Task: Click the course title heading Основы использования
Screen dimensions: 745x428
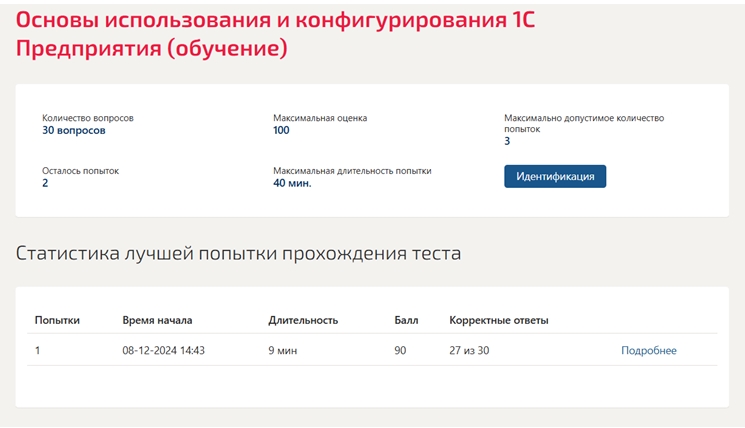Action: click(x=276, y=34)
